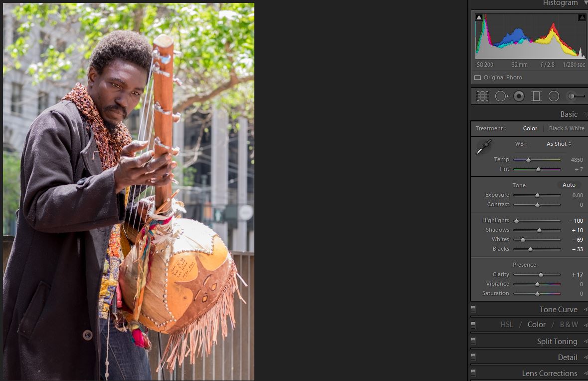Select the Graduated Filter tool
Image resolution: width=588 pixels, height=381 pixels.
click(x=536, y=96)
